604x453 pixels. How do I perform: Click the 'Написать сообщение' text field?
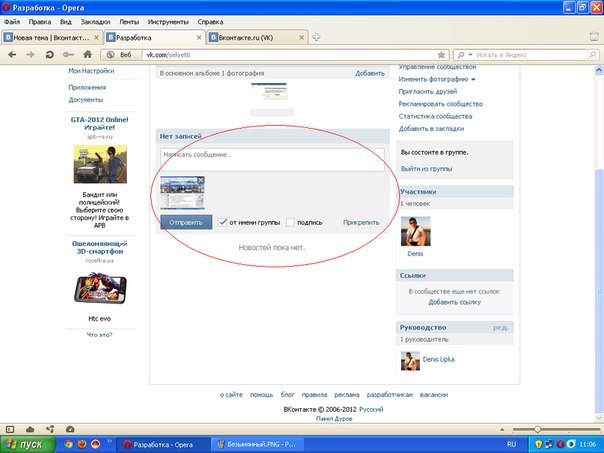(272, 159)
